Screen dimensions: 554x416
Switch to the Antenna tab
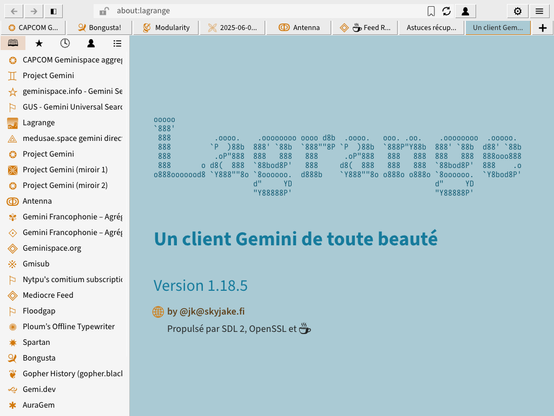click(299, 28)
